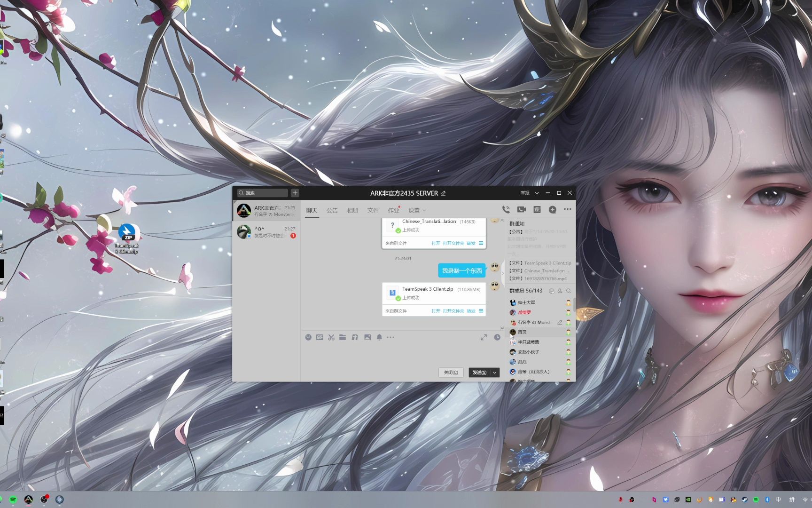Viewport: 812px width, 508px height.
Task: Open the 作业 tab
Action: (393, 210)
